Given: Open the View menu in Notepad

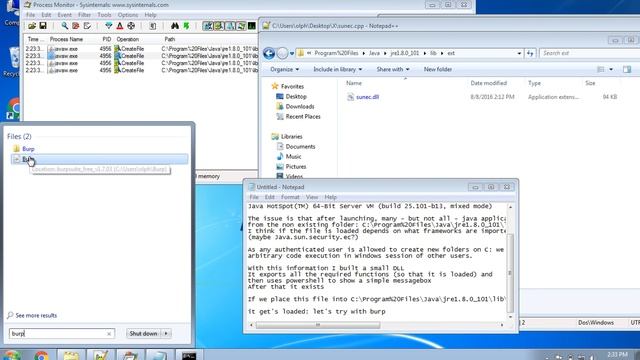Looking at the screenshot, I should [x=312, y=197].
